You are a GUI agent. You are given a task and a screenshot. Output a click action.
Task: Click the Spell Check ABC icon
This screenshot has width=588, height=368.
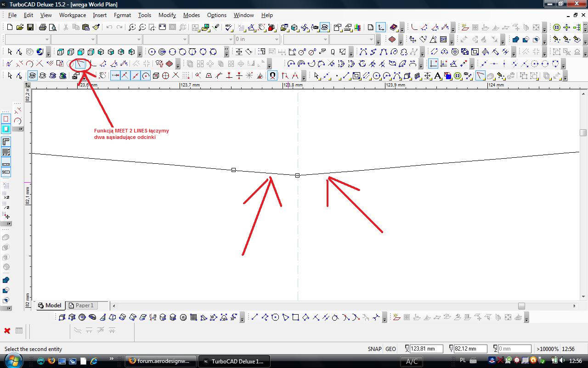coord(228,28)
